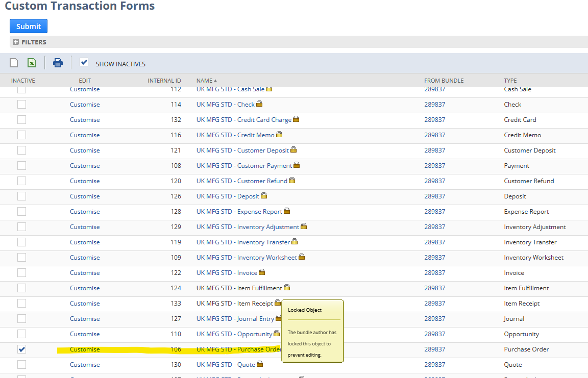Click lock icon beside Deposit form
Screen dimensions: 588x378
tap(263, 196)
